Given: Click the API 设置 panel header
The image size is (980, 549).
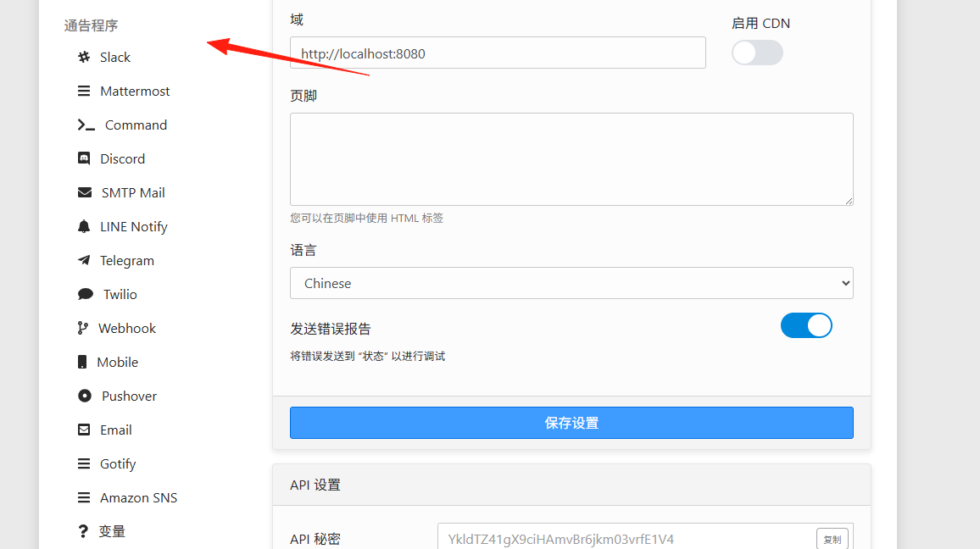Looking at the screenshot, I should (x=571, y=485).
